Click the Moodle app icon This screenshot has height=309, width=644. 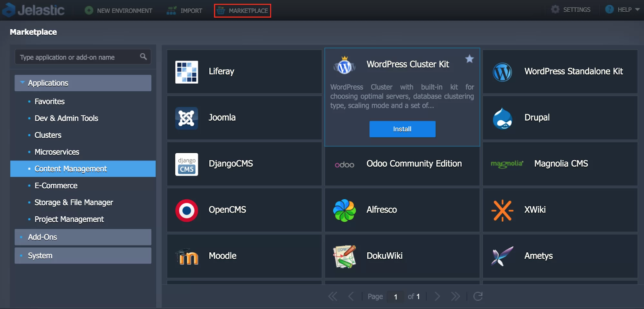[x=187, y=257]
